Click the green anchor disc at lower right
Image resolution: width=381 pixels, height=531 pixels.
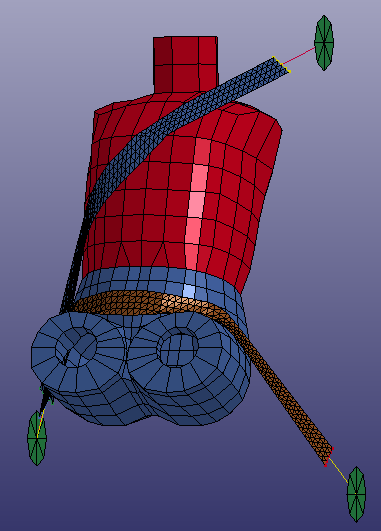coord(356,494)
